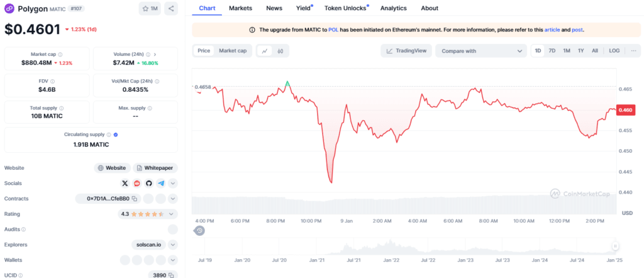Open the Telegram social link
644x278 pixels.
pyautogui.click(x=160, y=183)
